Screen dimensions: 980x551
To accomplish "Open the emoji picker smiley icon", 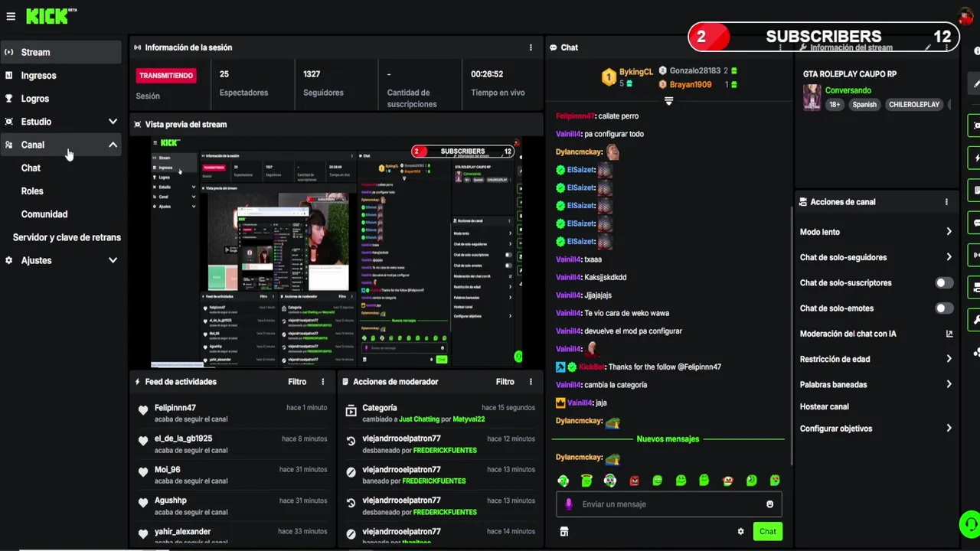I will coord(769,504).
